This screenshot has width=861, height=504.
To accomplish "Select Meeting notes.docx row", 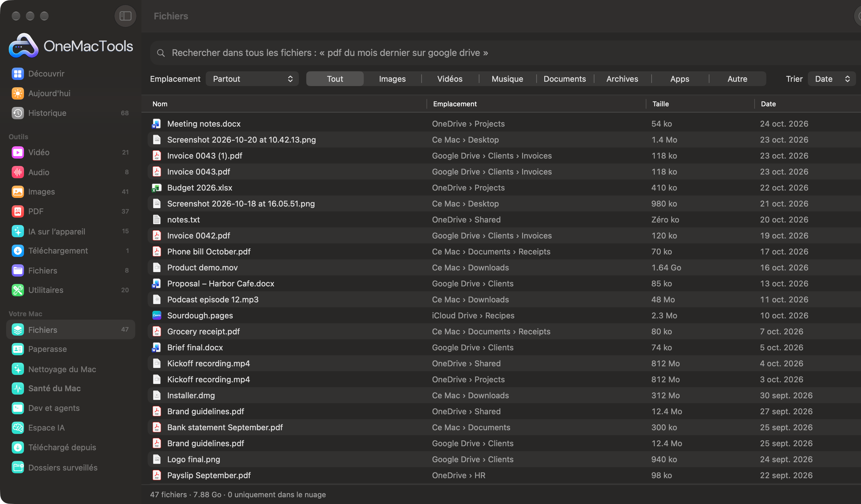I will (504, 124).
